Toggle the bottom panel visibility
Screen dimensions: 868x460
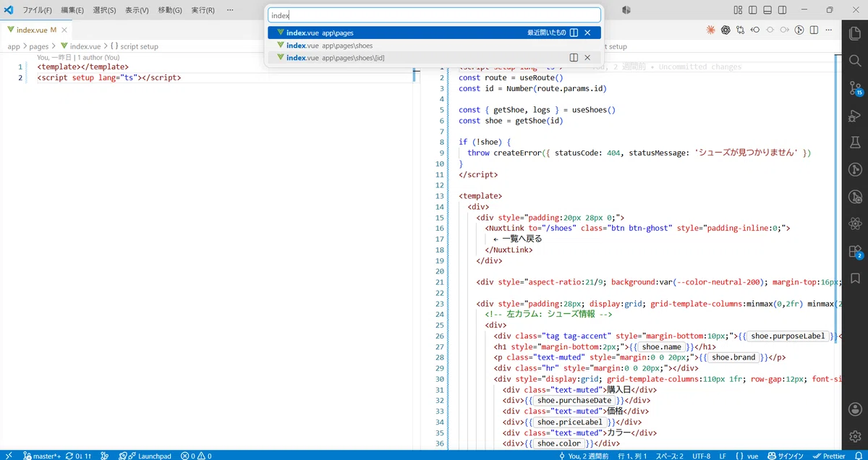[769, 10]
